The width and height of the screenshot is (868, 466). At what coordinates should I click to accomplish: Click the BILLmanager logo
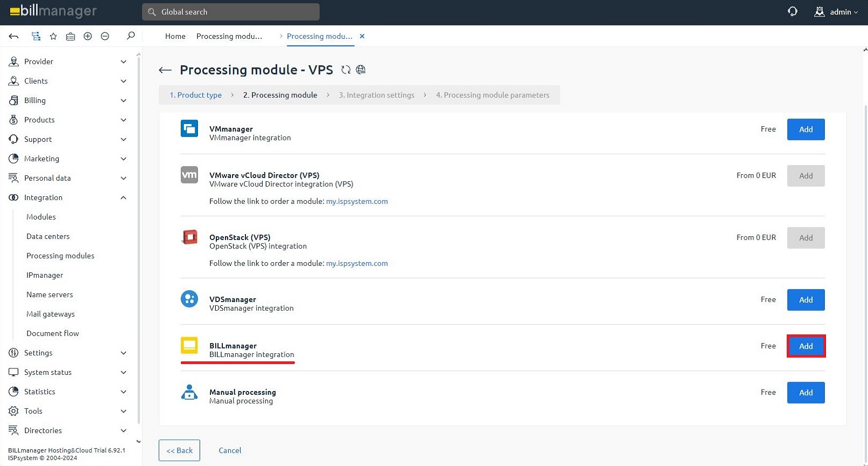coord(53,11)
